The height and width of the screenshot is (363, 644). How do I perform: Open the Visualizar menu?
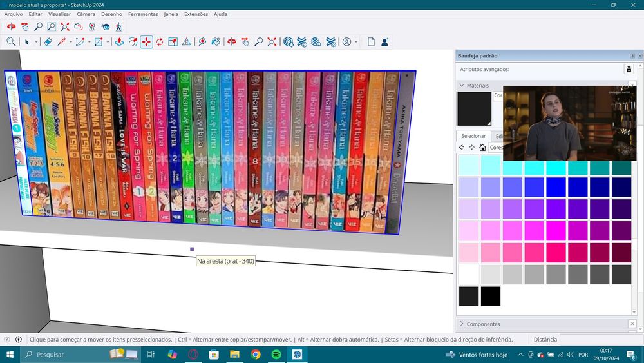pyautogui.click(x=59, y=14)
